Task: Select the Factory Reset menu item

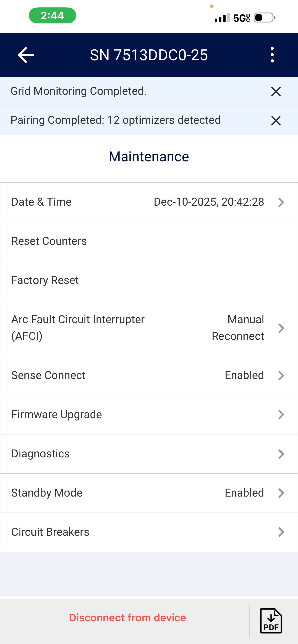Action: click(x=45, y=280)
